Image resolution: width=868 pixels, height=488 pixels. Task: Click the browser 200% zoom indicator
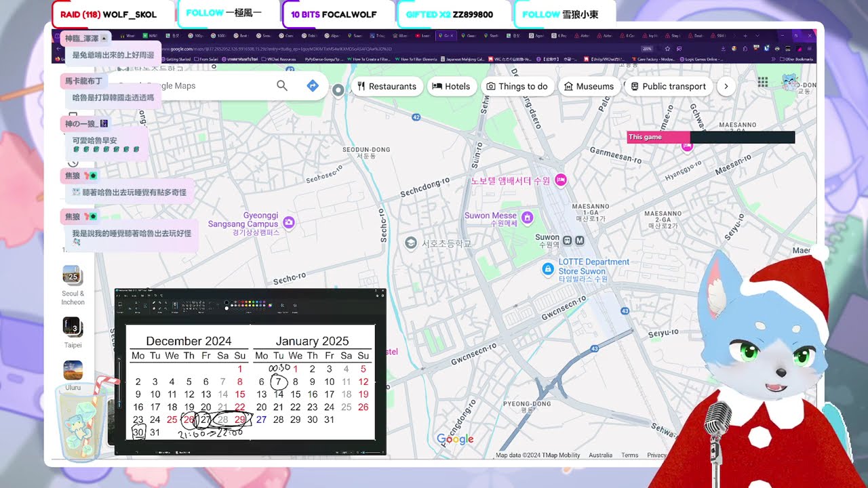click(x=647, y=49)
